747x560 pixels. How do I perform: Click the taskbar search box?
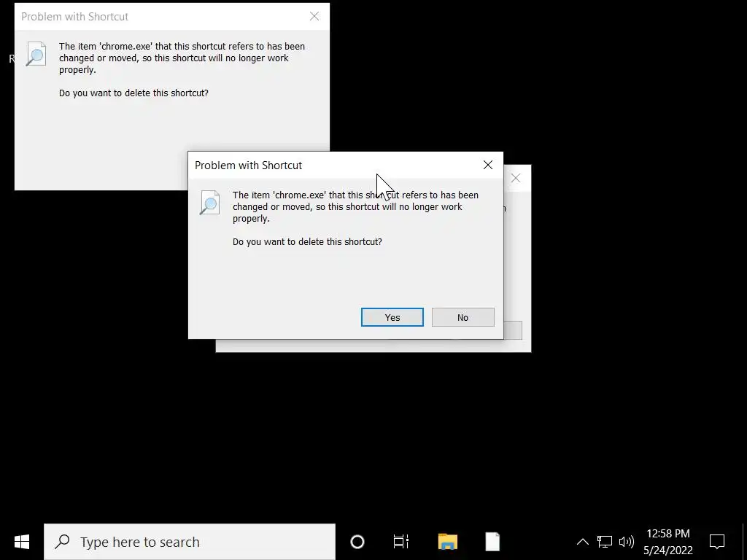190,542
